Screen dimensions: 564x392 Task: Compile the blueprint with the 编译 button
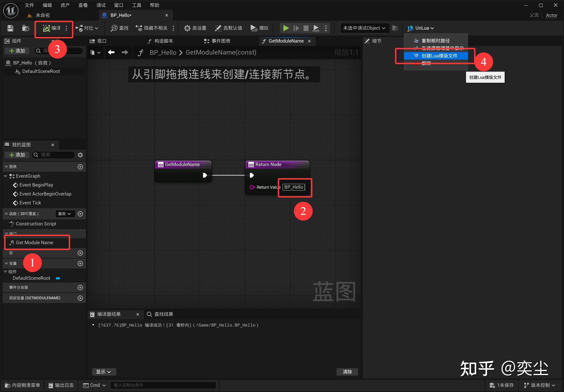coord(52,28)
